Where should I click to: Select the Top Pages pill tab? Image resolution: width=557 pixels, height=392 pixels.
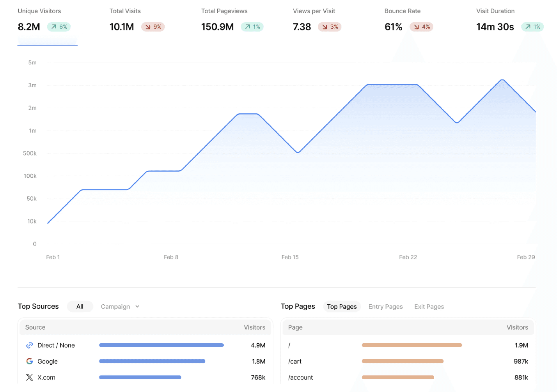[342, 307]
